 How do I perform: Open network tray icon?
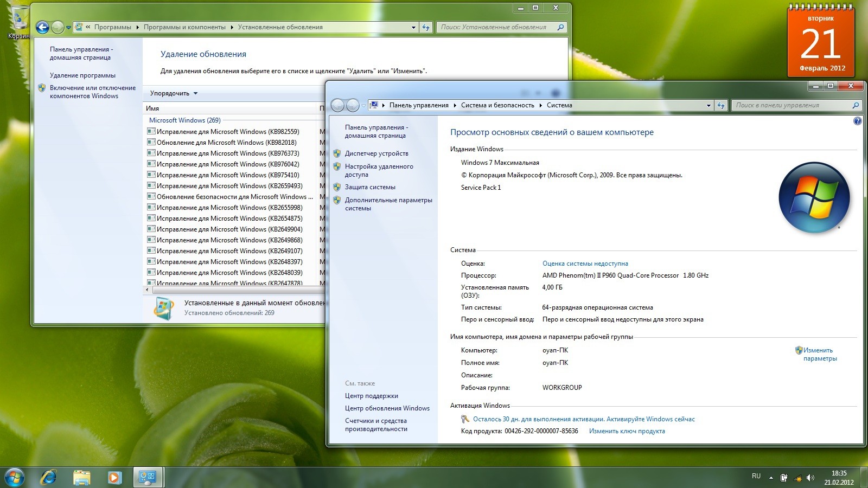coord(797,477)
